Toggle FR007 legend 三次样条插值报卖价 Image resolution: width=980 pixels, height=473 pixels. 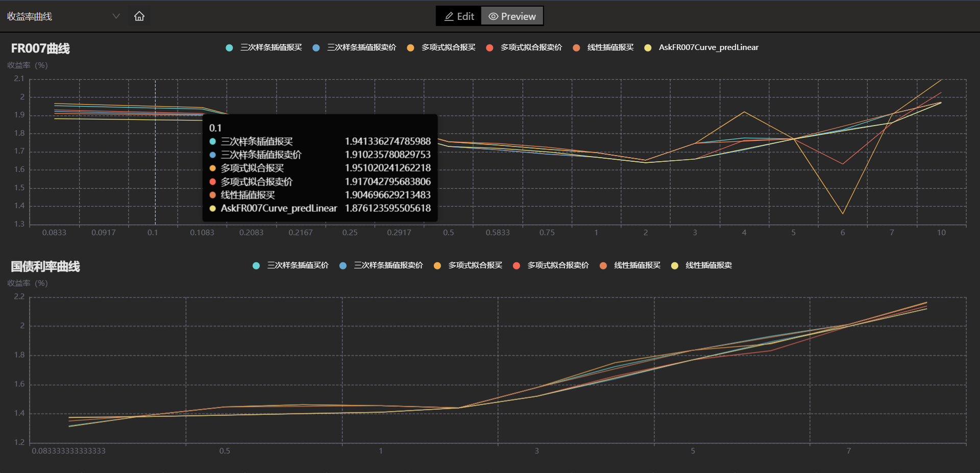(x=354, y=47)
